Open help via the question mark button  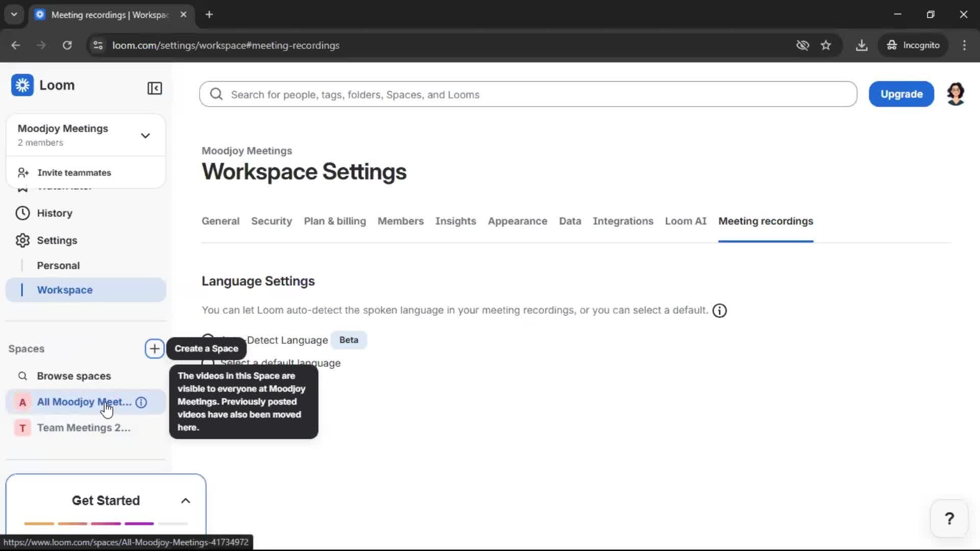tap(949, 518)
